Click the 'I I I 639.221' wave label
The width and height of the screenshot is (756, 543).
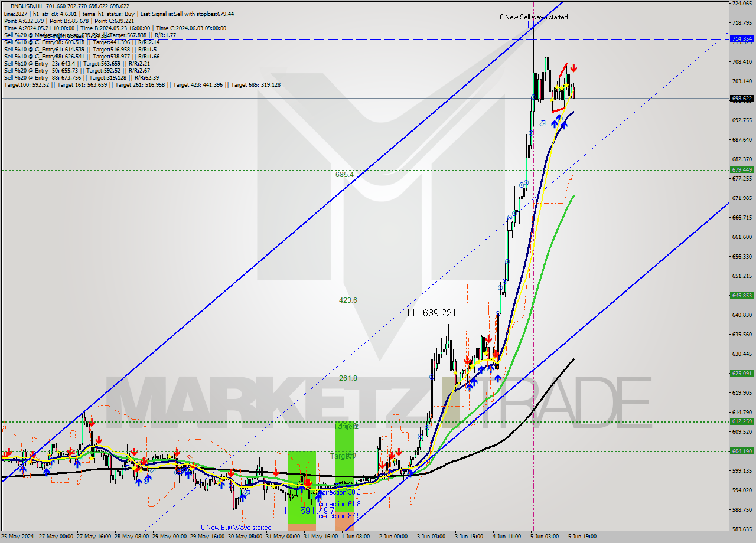coord(432,313)
